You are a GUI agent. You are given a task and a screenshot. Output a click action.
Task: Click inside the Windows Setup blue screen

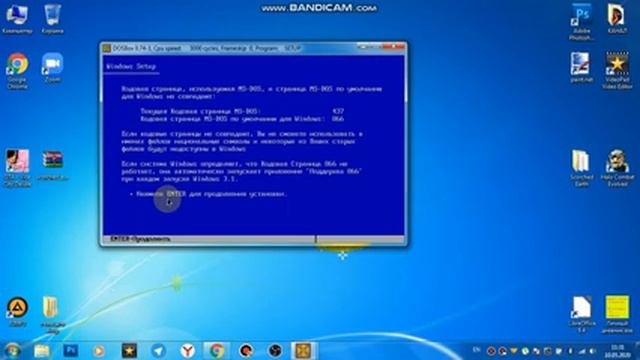(x=253, y=145)
